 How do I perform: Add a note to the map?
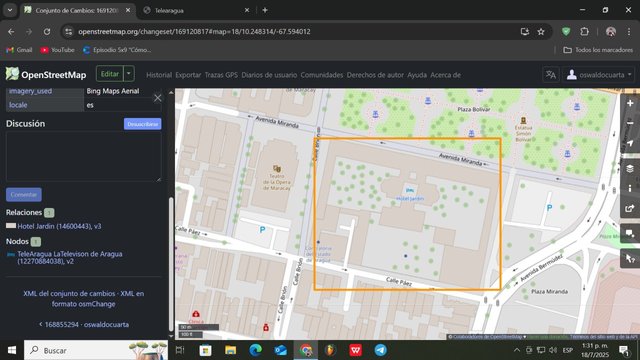pos(630,233)
